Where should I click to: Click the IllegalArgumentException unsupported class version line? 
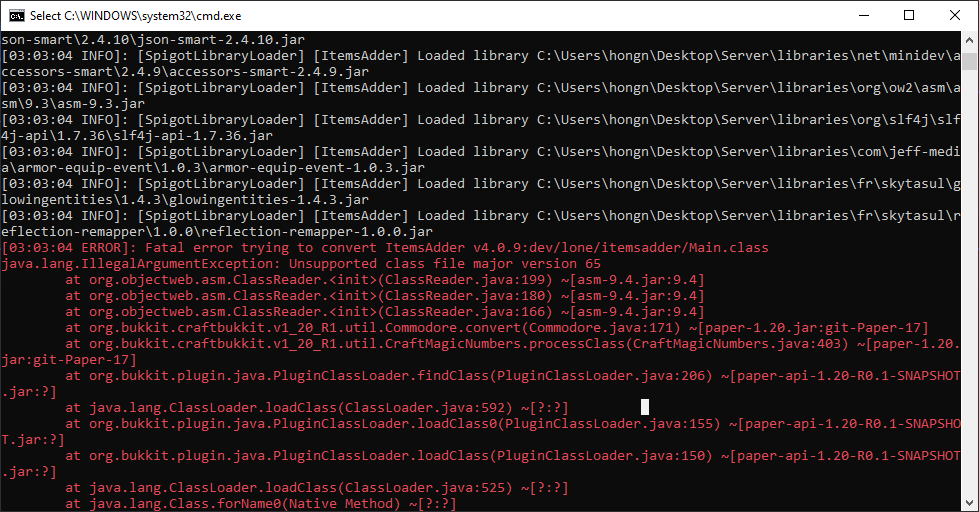point(301,264)
